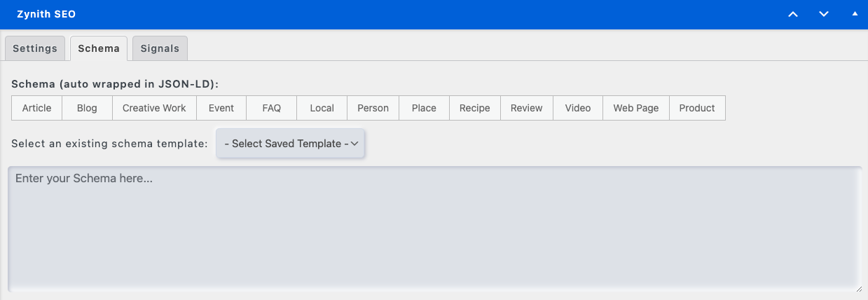The image size is (868, 300).
Task: Move Zynith SEO panel down
Action: 824,14
